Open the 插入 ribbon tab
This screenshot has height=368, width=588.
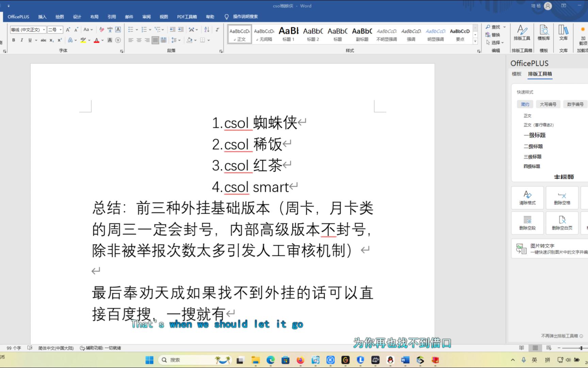pyautogui.click(x=42, y=17)
